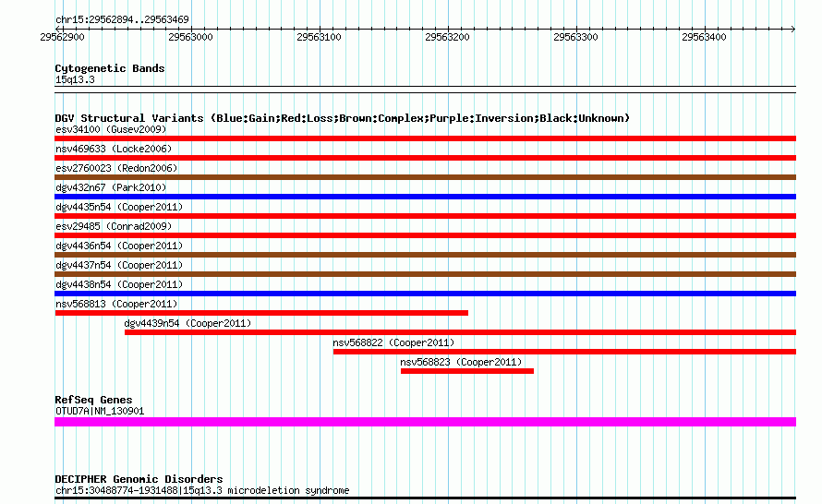Select dgv4438n54 (Cooper2011) variant label

coord(119,284)
